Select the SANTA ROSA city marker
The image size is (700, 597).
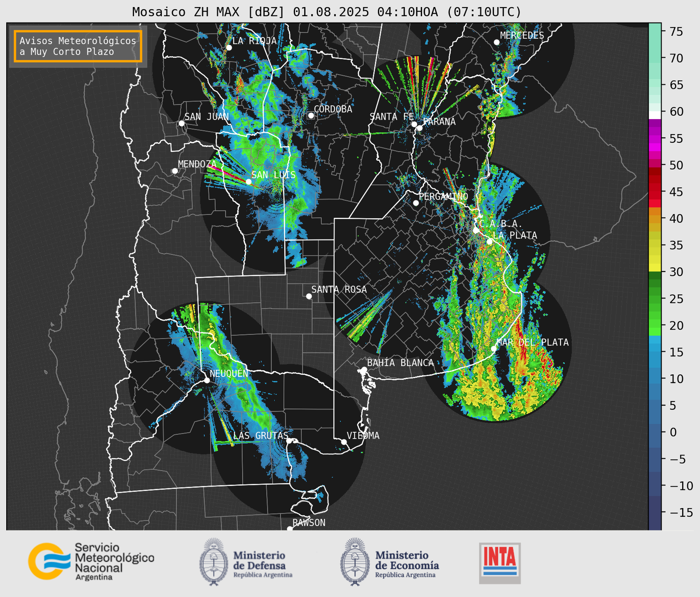309,296
